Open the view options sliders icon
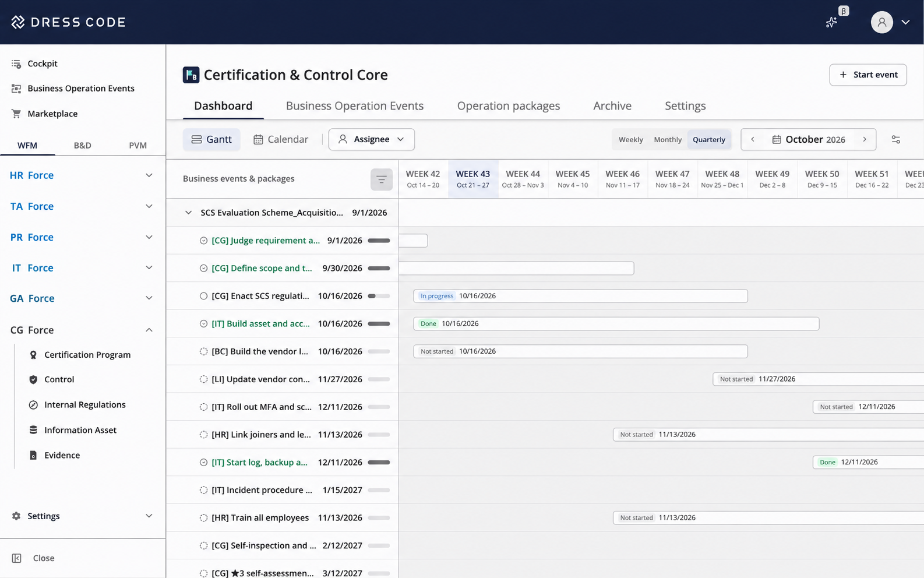924x578 pixels. pyautogui.click(x=895, y=140)
